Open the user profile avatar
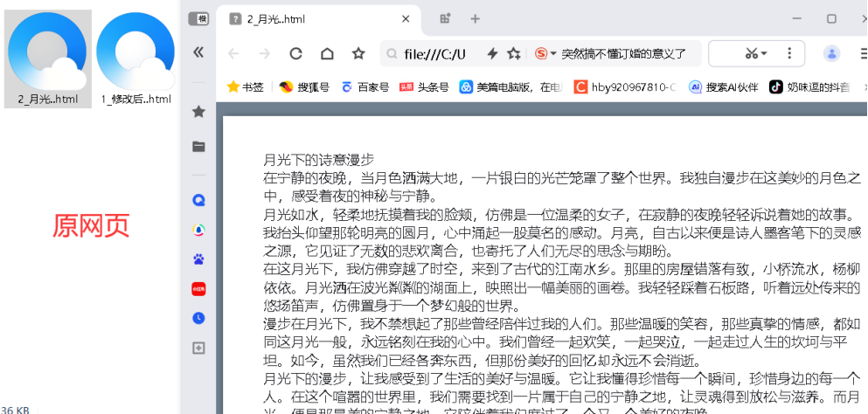This screenshot has height=414, width=868. click(x=832, y=54)
